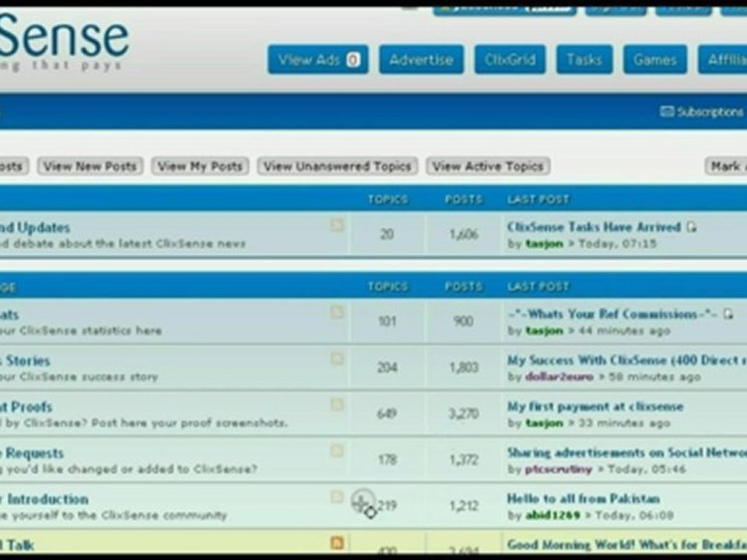Click posts count 1,606
Screen dimensions: 747x560
(464, 234)
